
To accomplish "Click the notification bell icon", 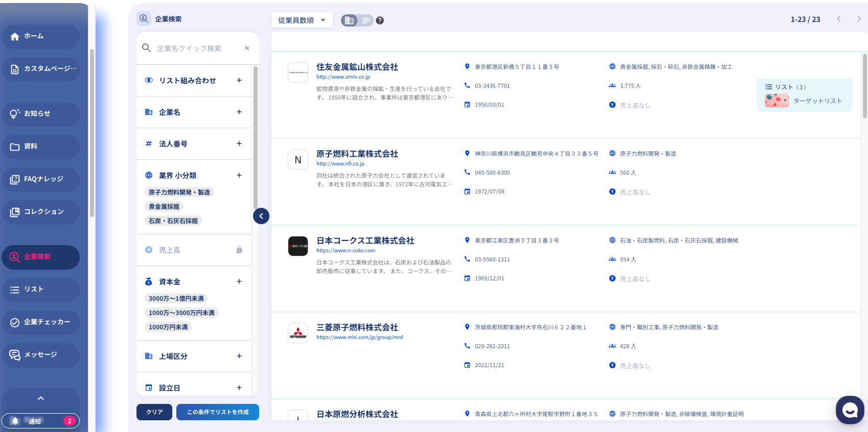I will (x=15, y=421).
